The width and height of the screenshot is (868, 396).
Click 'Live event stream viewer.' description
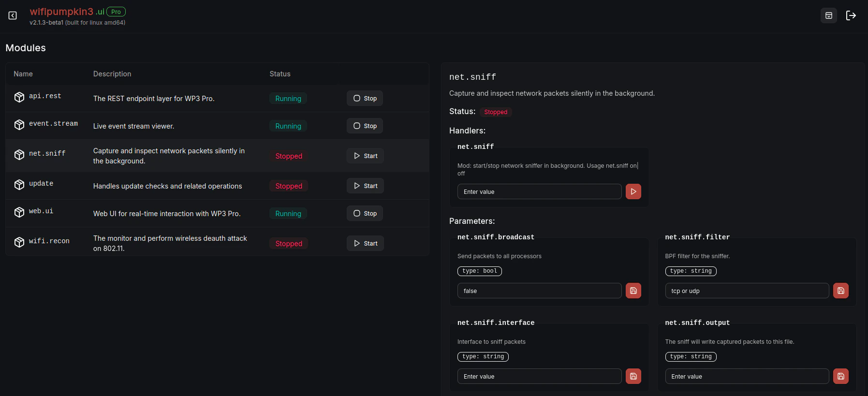tap(134, 126)
